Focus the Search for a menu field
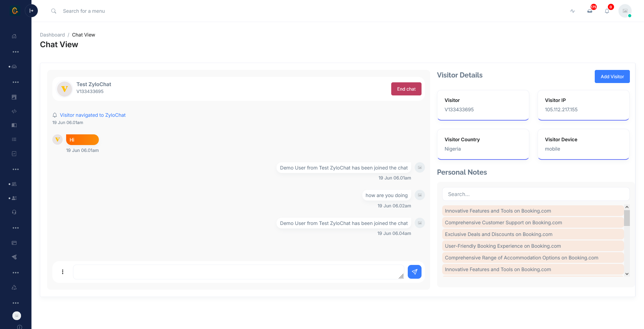The height and width of the screenshot is (329, 644). [x=84, y=11]
